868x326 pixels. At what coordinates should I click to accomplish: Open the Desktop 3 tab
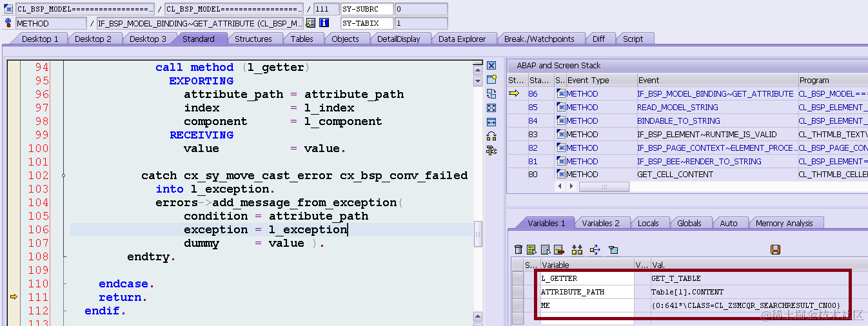(x=148, y=39)
